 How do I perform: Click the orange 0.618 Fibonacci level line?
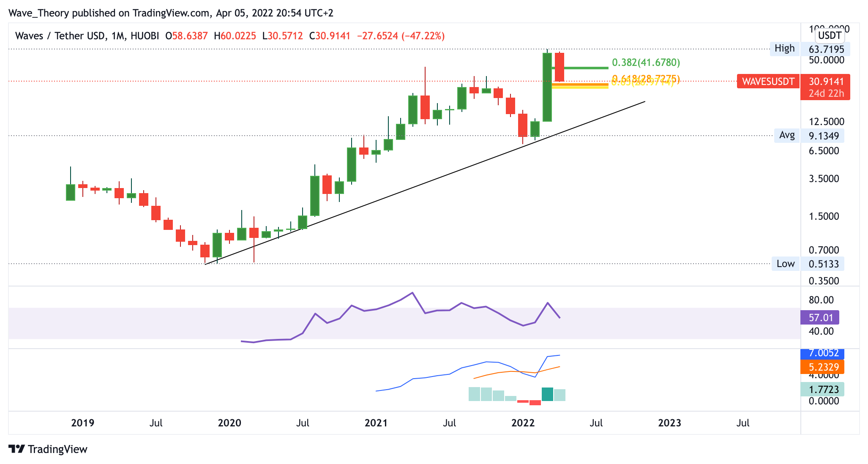click(x=587, y=85)
